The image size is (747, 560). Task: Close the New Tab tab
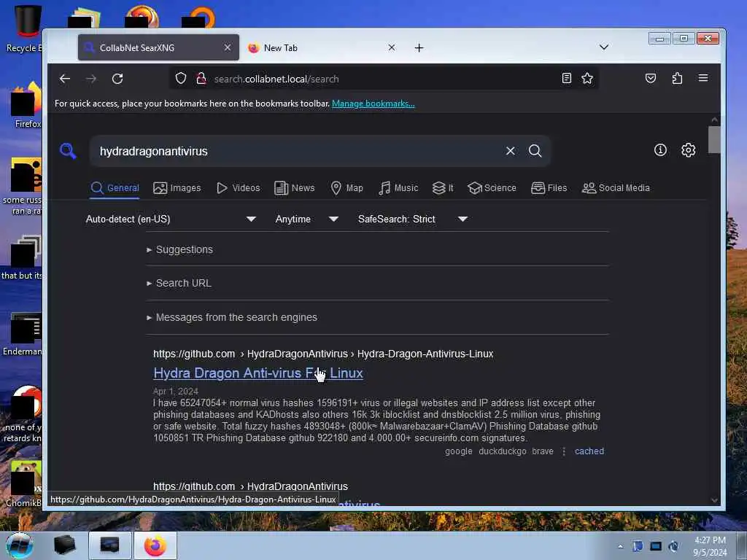(392, 47)
